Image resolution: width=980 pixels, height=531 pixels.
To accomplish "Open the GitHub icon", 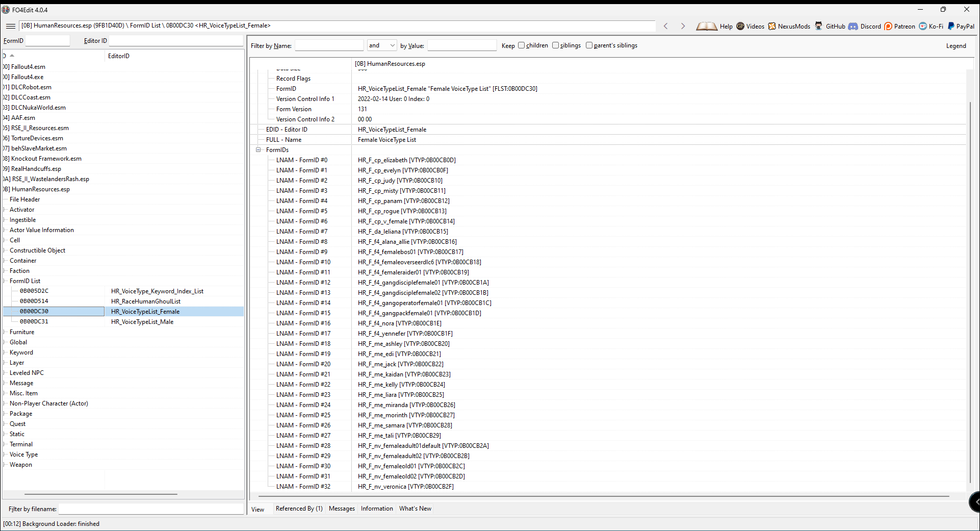I will [818, 26].
